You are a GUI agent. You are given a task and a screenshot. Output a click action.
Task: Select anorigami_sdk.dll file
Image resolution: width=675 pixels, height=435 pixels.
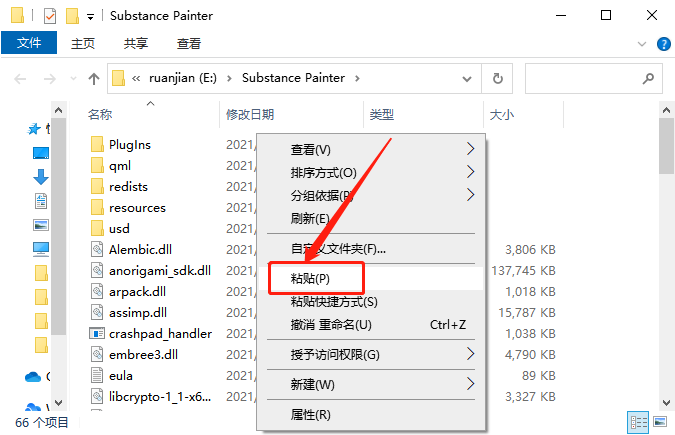(160, 270)
